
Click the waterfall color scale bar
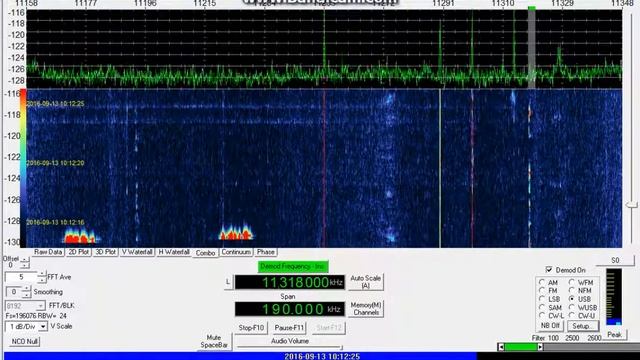coord(23,167)
